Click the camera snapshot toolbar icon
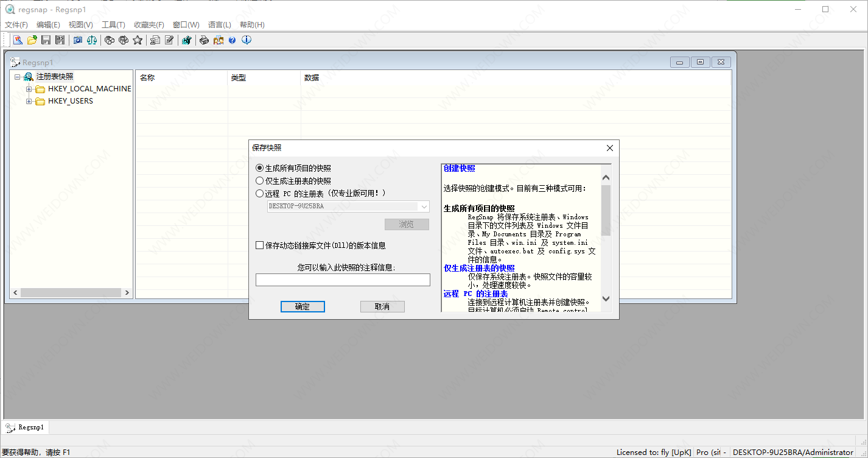The image size is (868, 458). (78, 40)
